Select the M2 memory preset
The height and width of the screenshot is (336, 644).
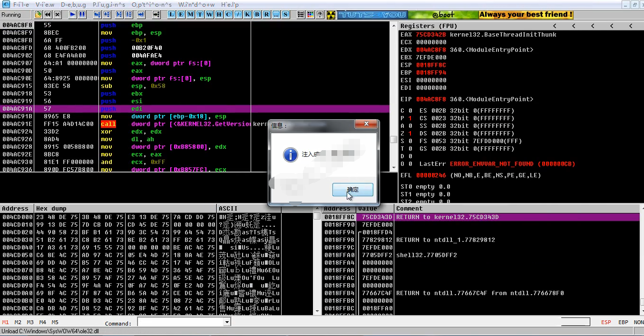click(x=18, y=322)
